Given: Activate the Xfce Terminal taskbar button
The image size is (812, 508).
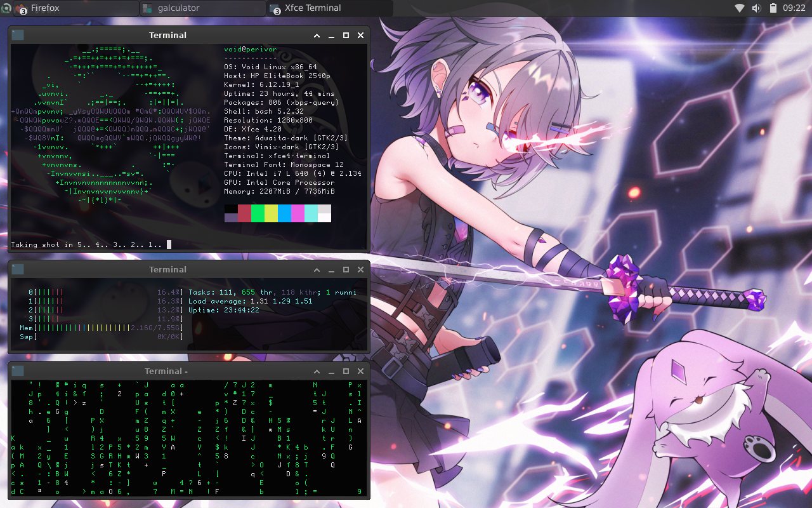Looking at the screenshot, I should coord(330,8).
